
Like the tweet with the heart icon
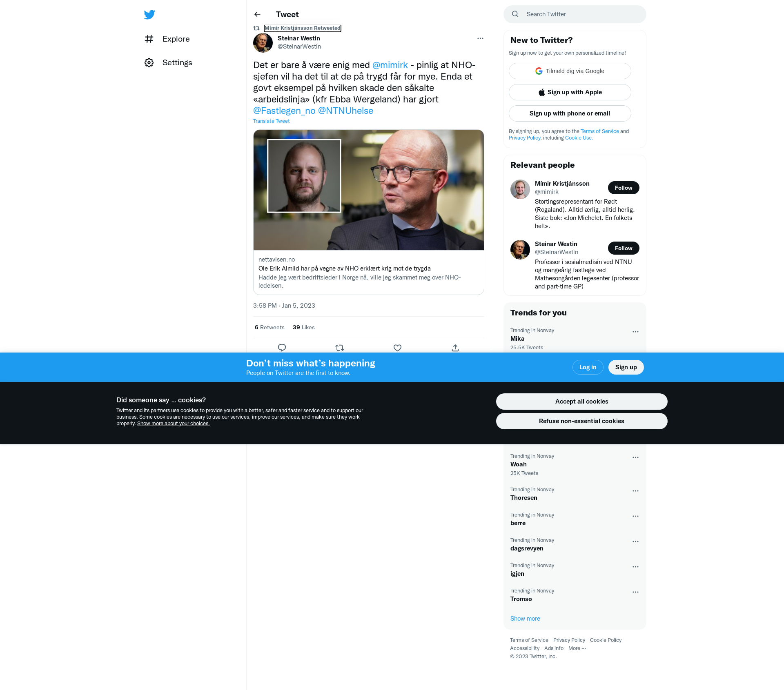click(397, 348)
